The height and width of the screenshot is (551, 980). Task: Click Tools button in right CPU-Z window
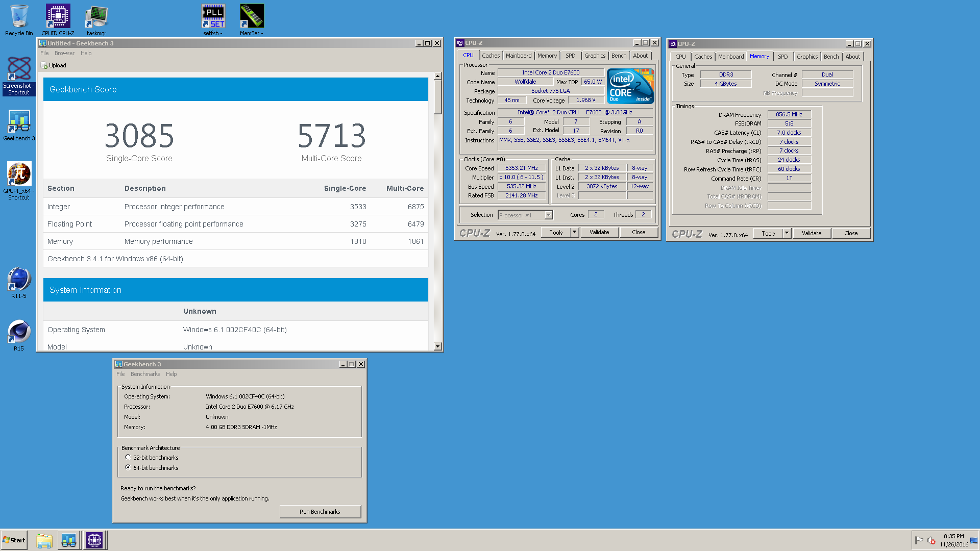768,233
